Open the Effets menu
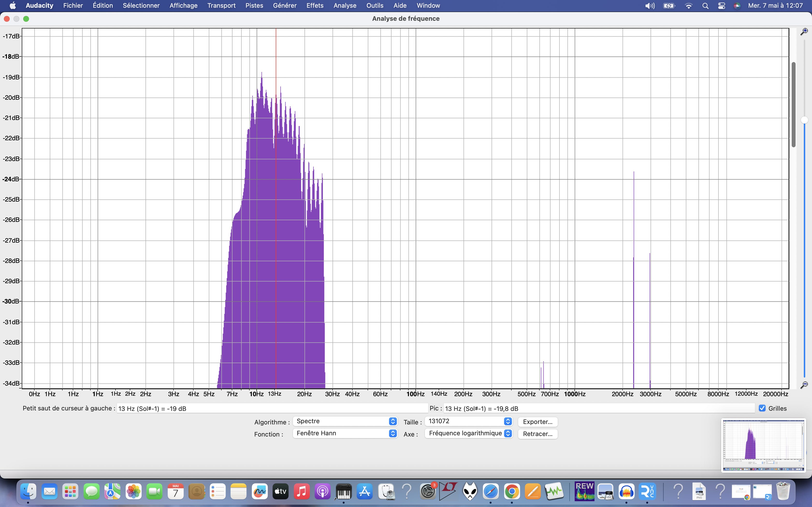812x507 pixels. point(315,6)
